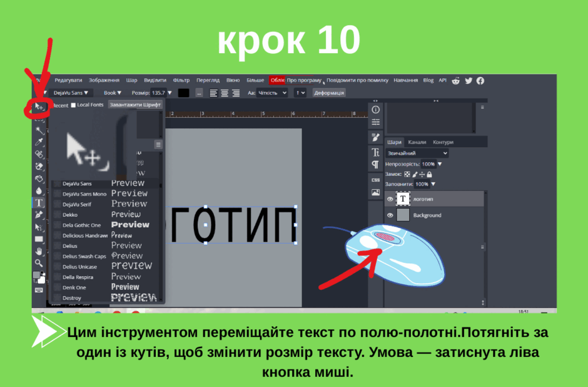Viewport: 588px width, 387px height.
Task: Click the gray foreground color swatch
Action: pos(36,275)
